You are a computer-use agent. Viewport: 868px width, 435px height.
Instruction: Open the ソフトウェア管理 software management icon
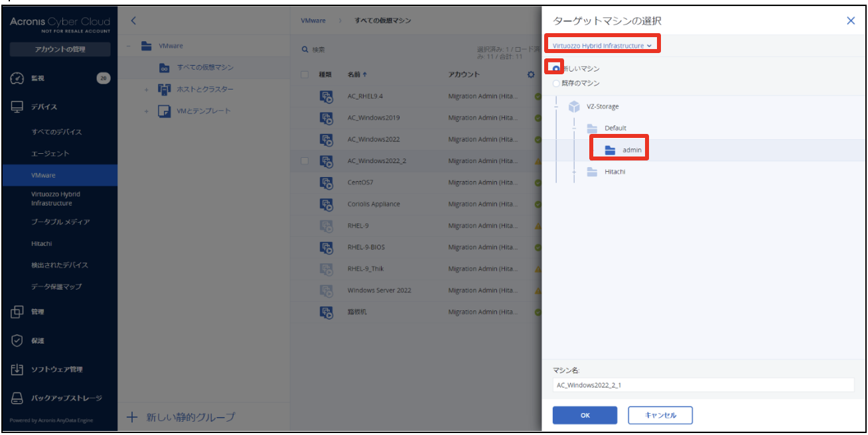click(18, 369)
